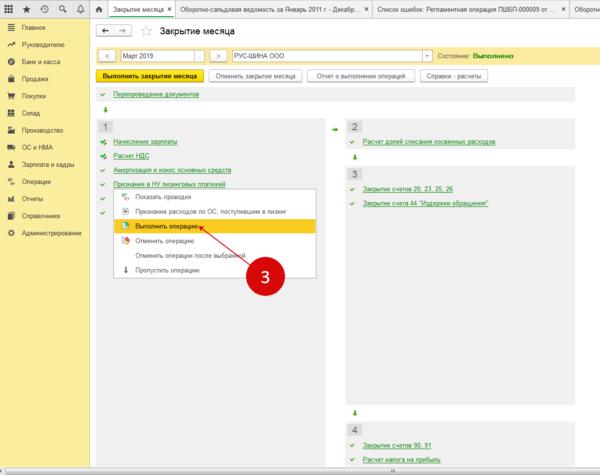Expand the organization dropdown РУС-ШИНА ООО
Image resolution: width=600 pixels, height=475 pixels.
coord(427,56)
